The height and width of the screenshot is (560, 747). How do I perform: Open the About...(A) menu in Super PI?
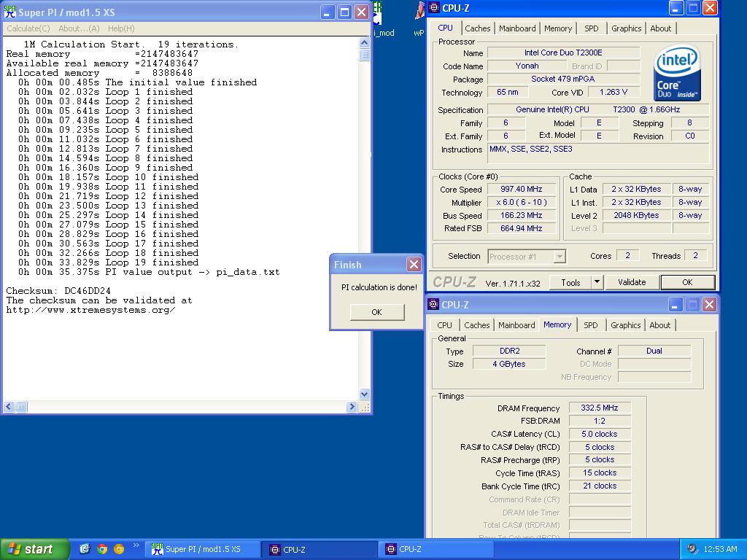(79, 28)
